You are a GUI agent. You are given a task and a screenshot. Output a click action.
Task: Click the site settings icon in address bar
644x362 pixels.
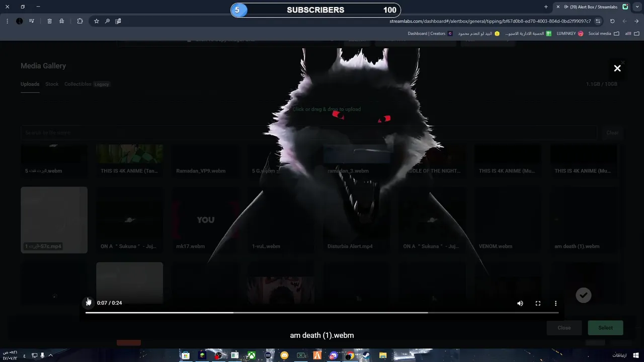point(598,21)
